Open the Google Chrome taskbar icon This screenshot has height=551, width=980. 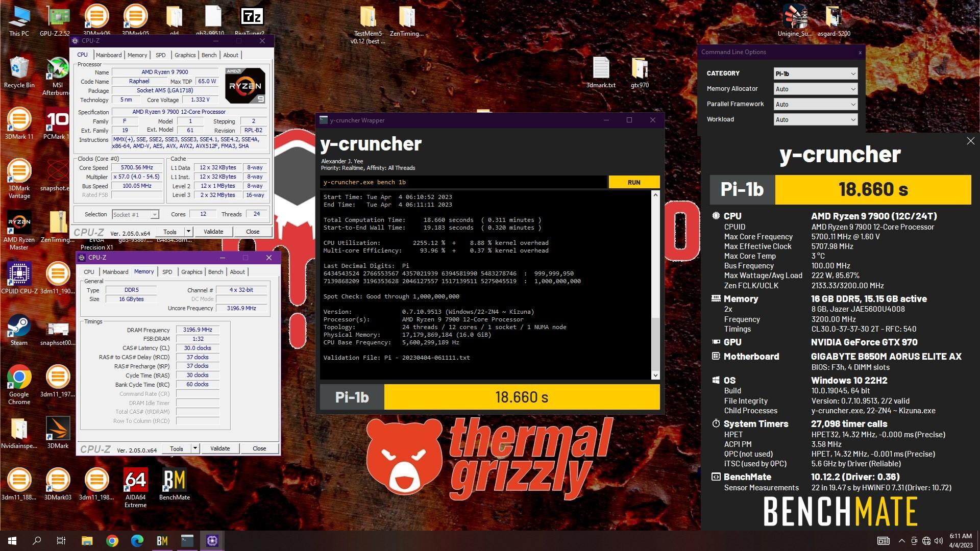[112, 541]
